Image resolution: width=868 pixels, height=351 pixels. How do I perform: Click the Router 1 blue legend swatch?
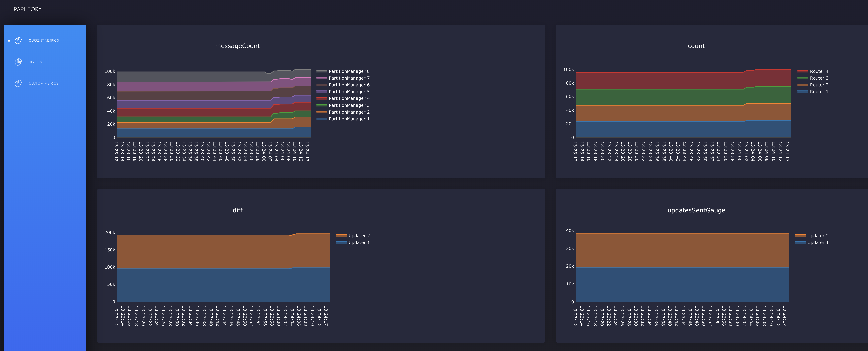point(803,92)
